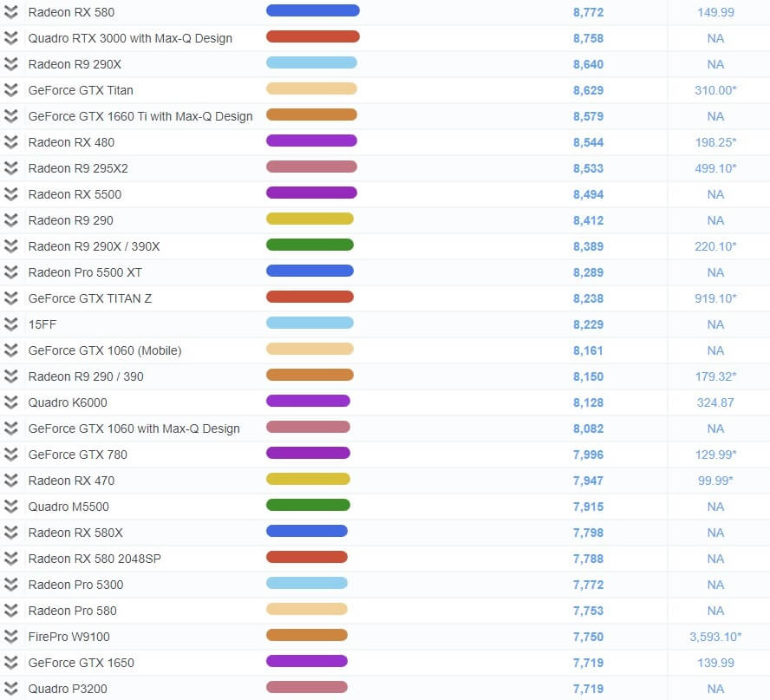
Task: Expand the GeForce GTX TITAN Z chevron
Action: [10, 298]
